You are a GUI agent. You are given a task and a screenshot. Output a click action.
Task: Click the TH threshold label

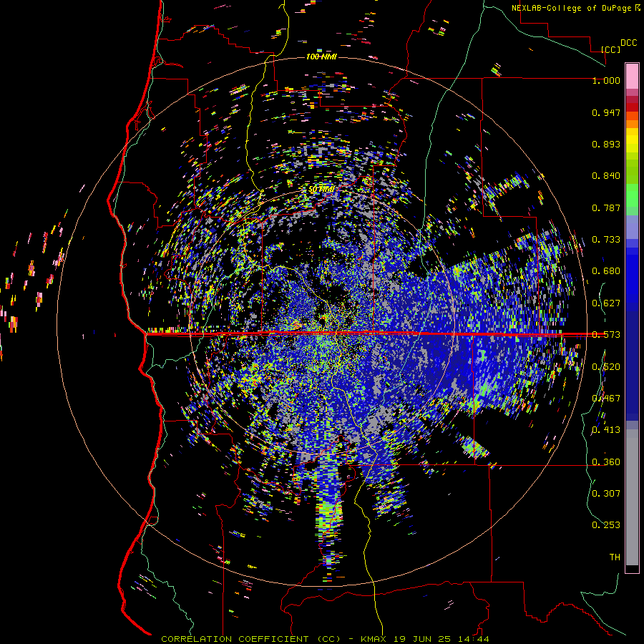click(615, 557)
